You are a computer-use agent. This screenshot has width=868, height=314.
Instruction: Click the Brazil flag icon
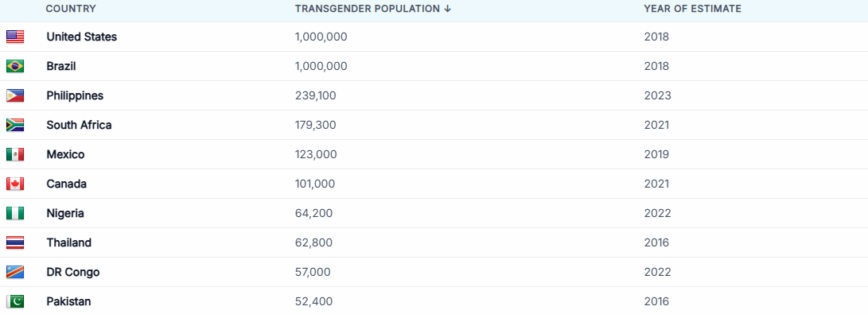15,66
